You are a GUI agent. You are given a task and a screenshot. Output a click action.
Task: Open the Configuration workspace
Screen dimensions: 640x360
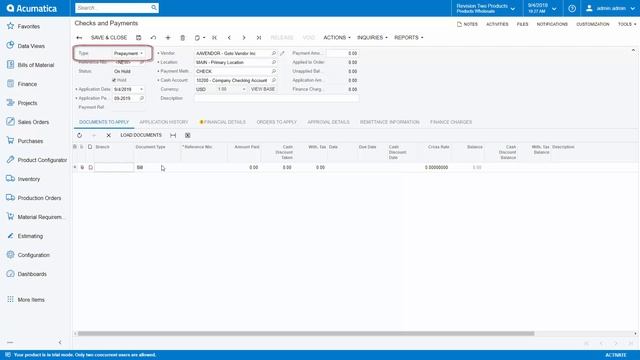(x=33, y=255)
